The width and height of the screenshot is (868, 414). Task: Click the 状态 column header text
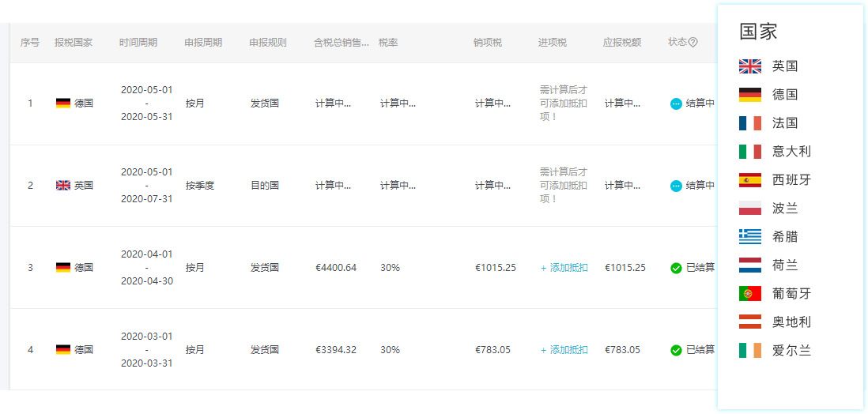(x=677, y=43)
